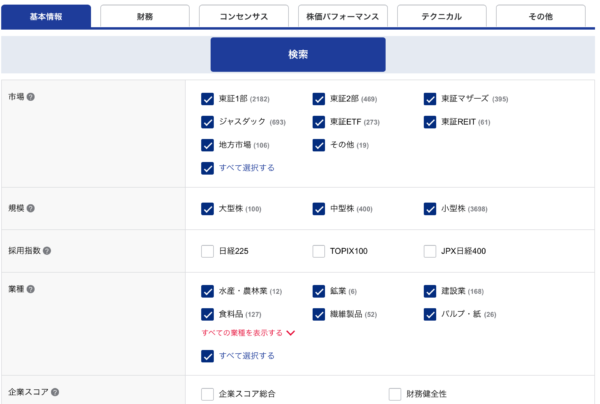Enable the 日経225 index checkbox
This screenshot has width=600, height=404.
[x=207, y=251]
